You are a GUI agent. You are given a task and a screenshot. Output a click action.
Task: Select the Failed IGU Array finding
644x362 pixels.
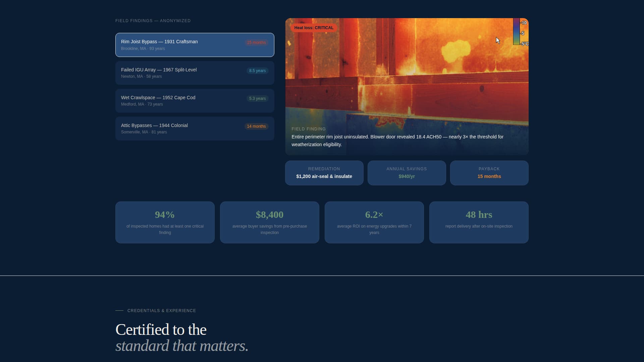tap(195, 73)
